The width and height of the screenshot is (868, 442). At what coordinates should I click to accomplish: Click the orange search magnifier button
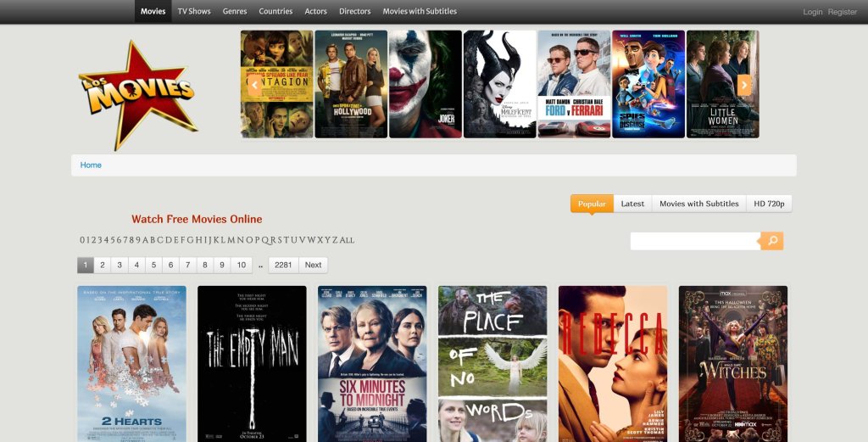click(x=772, y=241)
